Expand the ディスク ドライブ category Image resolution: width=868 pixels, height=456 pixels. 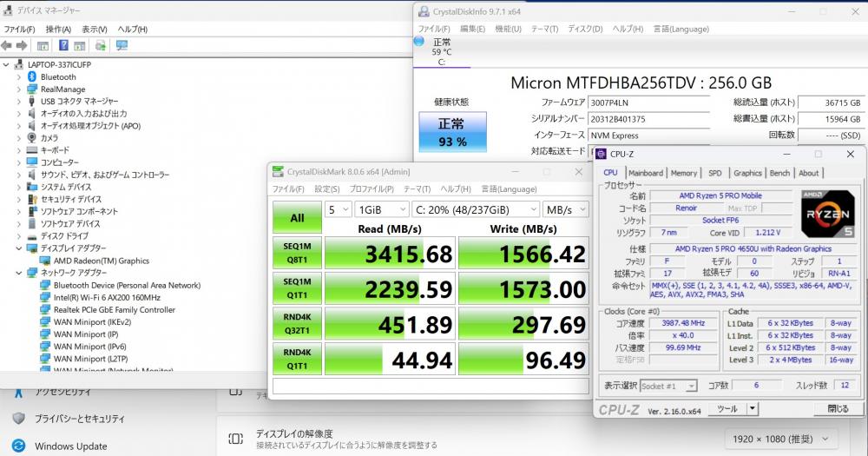click(19, 236)
